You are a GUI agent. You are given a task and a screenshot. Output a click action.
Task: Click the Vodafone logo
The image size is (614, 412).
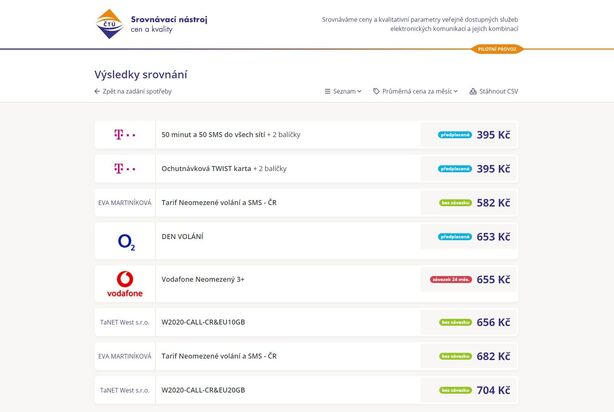coord(125,284)
